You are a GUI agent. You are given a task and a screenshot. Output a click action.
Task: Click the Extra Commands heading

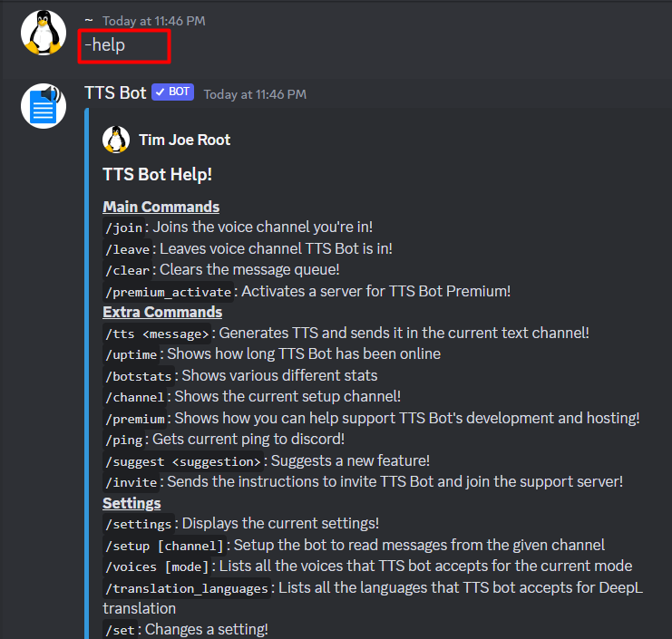tap(162, 312)
